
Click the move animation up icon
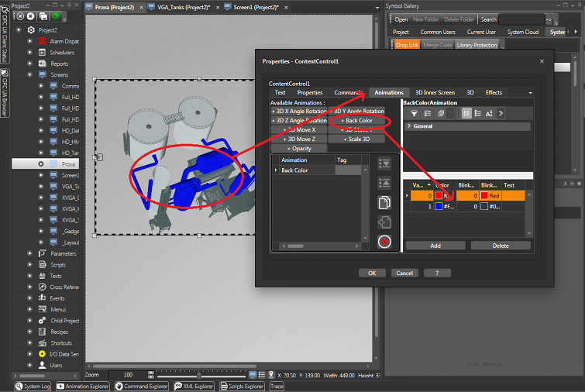tap(384, 183)
